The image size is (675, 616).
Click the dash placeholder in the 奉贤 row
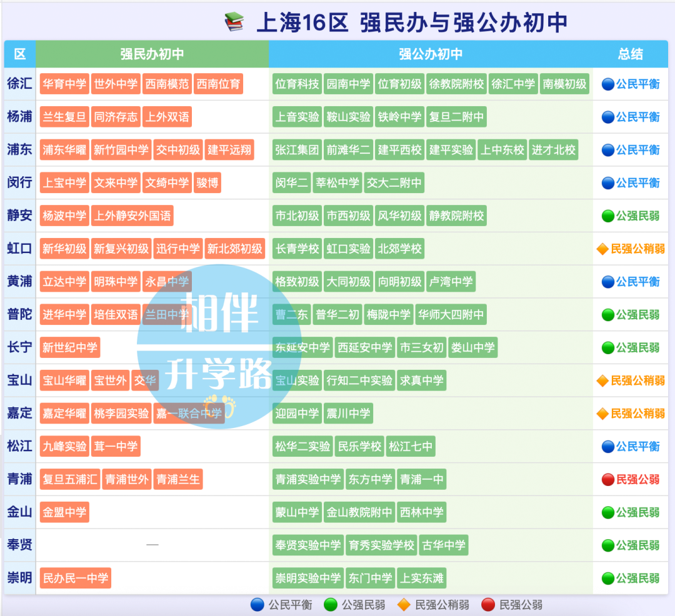tap(151, 545)
